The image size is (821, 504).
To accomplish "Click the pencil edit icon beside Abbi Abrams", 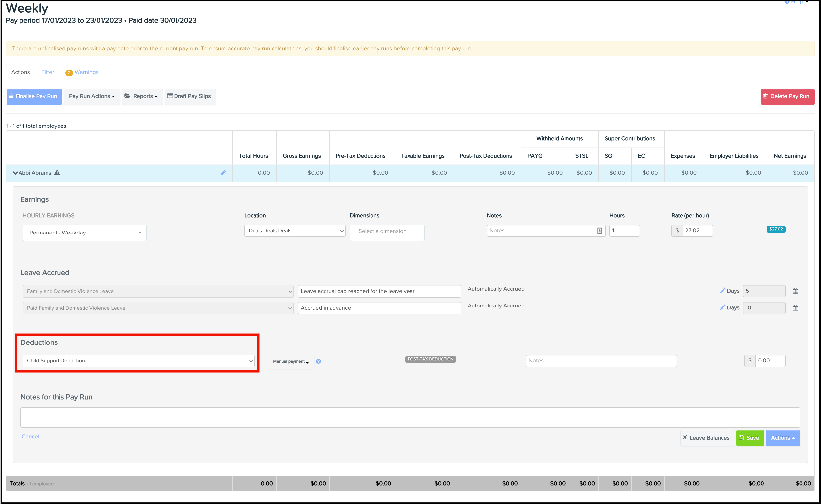I will [223, 173].
